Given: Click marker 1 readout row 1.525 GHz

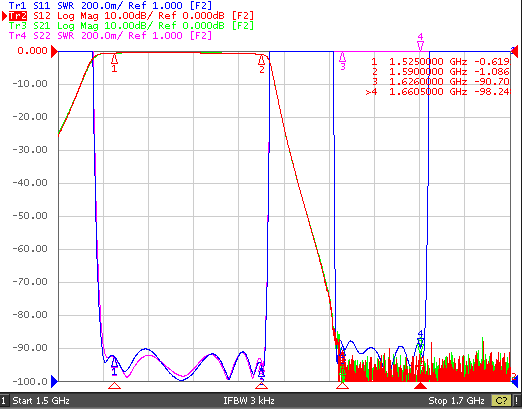Looking at the screenshot, I should 440,62.
